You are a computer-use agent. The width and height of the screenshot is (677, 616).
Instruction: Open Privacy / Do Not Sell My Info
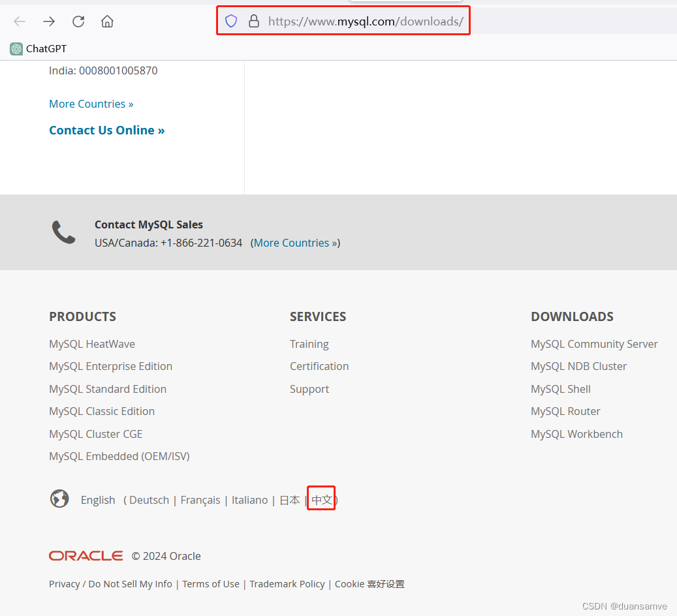click(x=110, y=584)
